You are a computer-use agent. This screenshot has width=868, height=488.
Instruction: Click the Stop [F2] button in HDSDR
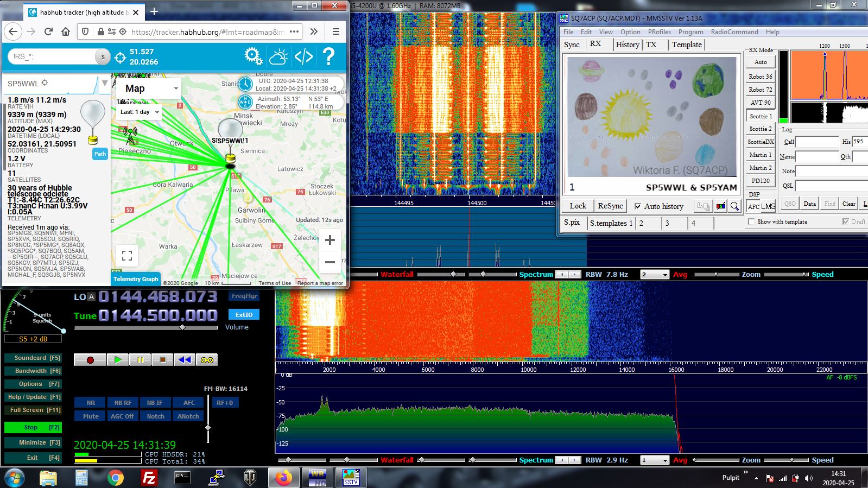(x=33, y=428)
